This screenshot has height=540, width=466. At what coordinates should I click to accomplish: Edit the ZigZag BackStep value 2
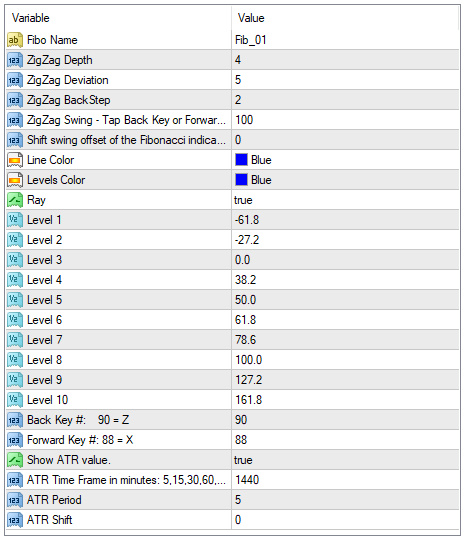(238, 100)
